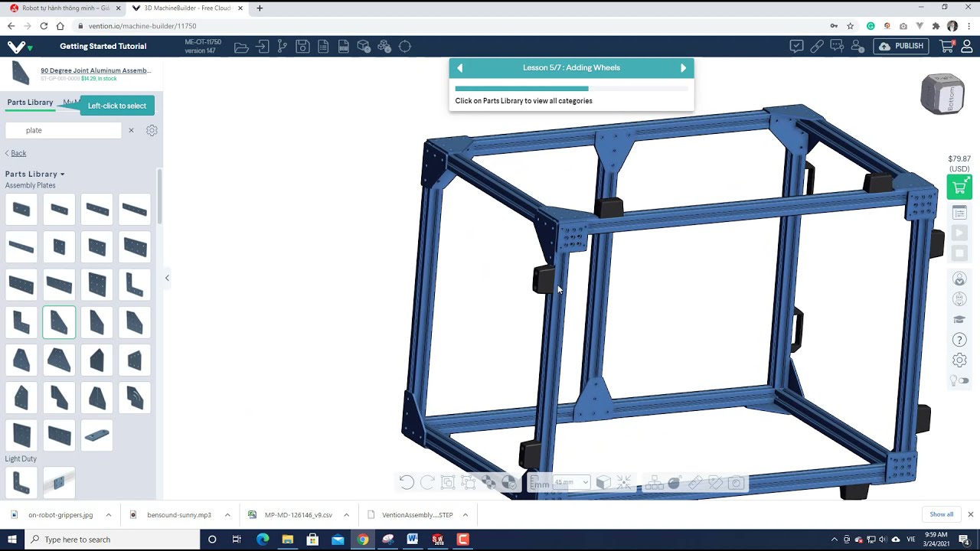Click the camera snapshot icon
The width and height of the screenshot is (980, 551).
coord(736,482)
